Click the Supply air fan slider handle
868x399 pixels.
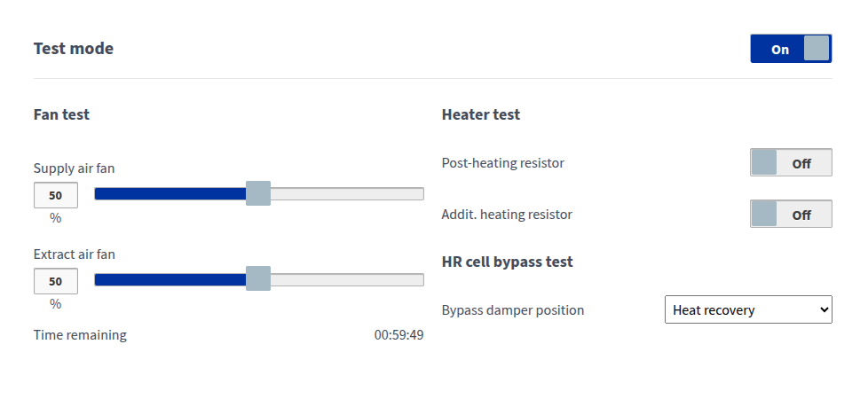(x=258, y=193)
